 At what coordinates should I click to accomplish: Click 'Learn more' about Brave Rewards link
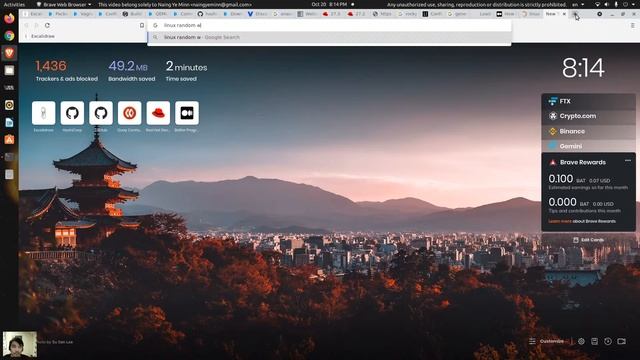[x=560, y=221]
